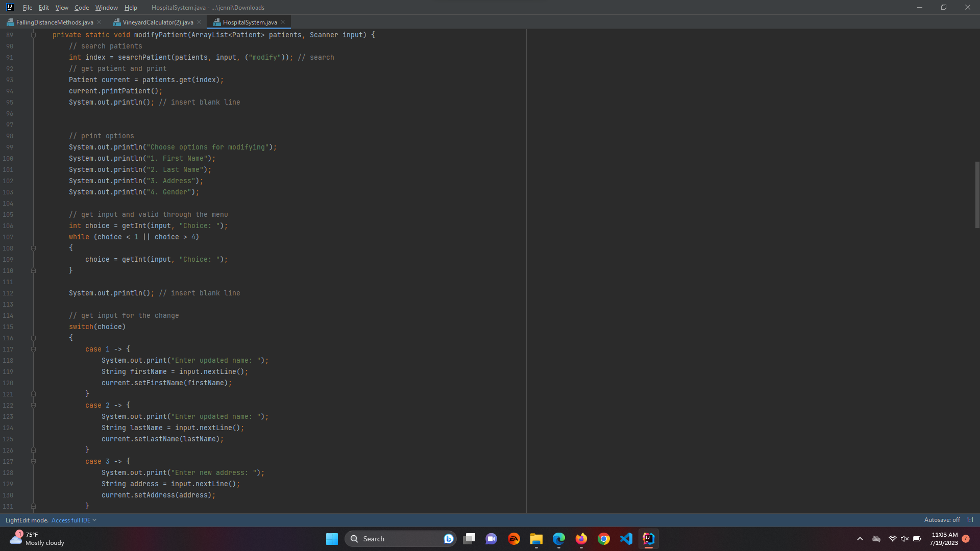Open the Code menu
This screenshot has height=551, width=980.
81,7
